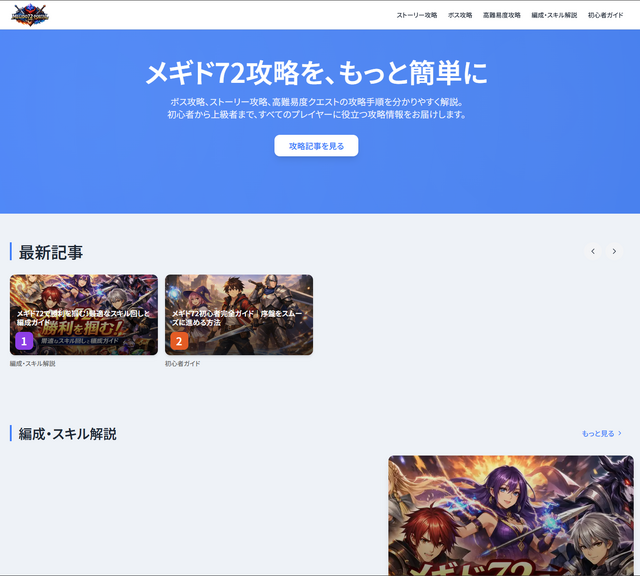The image size is (640, 576).
Task: Click the 初心者ガイド category label under card 2
Action: coord(182,363)
